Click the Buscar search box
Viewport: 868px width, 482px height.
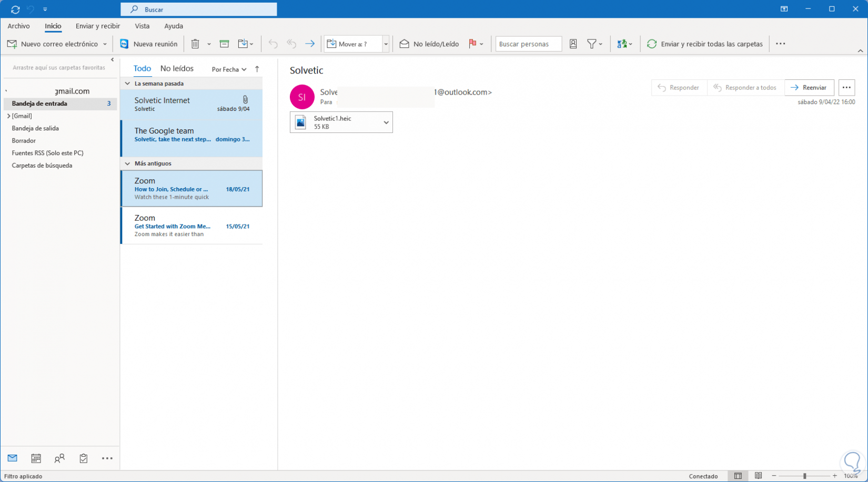(199, 9)
